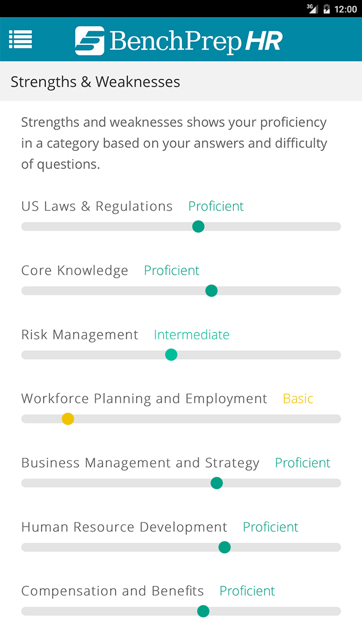Click the Risk Management slider knob
The image size is (362, 644).
(171, 355)
